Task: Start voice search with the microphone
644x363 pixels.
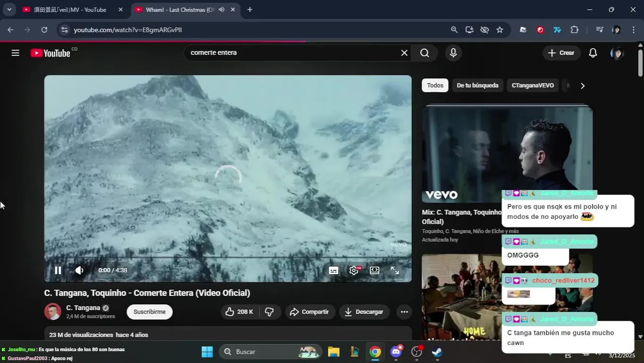Action: pos(454,53)
